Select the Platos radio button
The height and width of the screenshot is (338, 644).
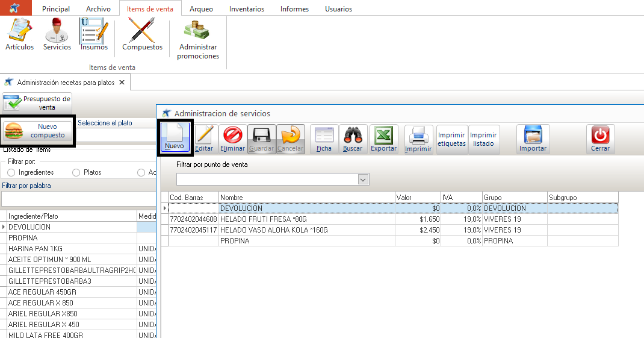(76, 172)
